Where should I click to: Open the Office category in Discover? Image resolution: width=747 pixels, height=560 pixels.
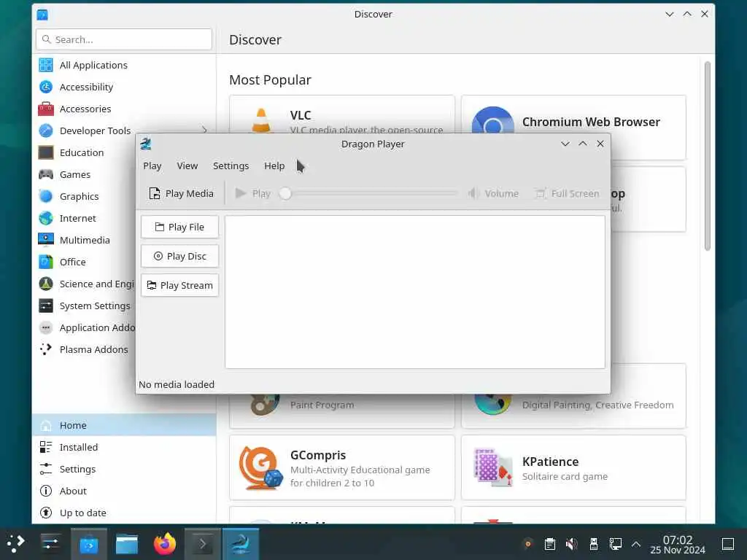pyautogui.click(x=85, y=262)
